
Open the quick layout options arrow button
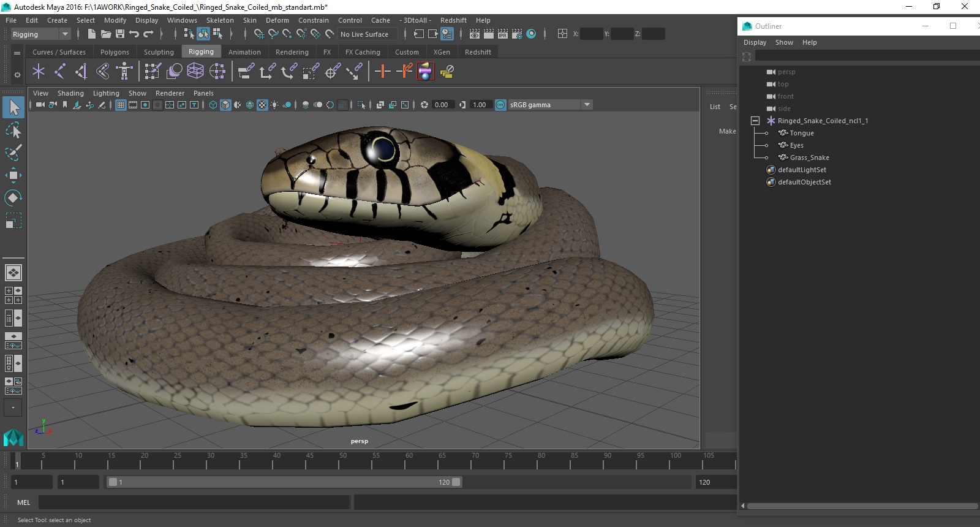13,408
